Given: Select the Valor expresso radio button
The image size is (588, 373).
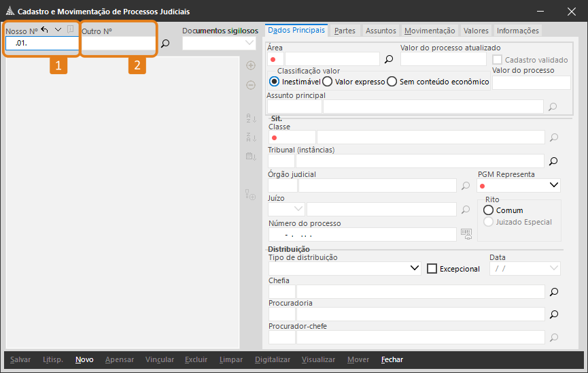Looking at the screenshot, I should 328,82.
